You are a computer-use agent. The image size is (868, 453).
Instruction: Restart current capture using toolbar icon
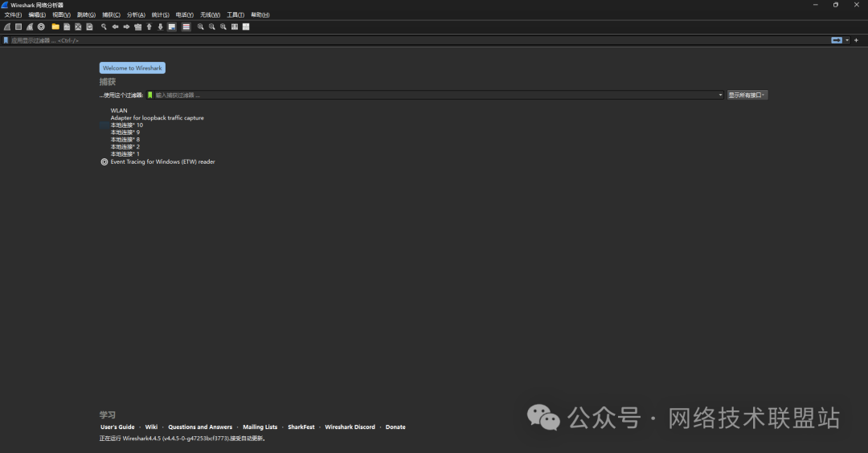click(x=30, y=27)
